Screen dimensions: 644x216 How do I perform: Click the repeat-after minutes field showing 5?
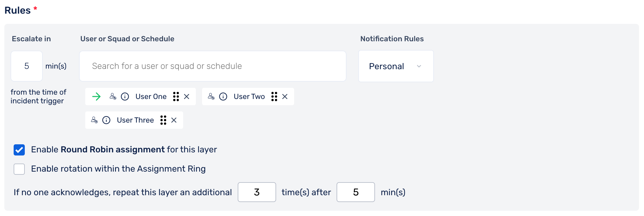356,192
